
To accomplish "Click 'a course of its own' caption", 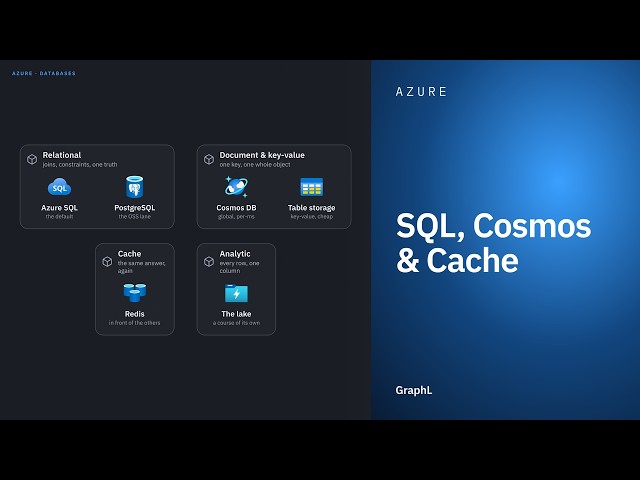I will point(236,323).
